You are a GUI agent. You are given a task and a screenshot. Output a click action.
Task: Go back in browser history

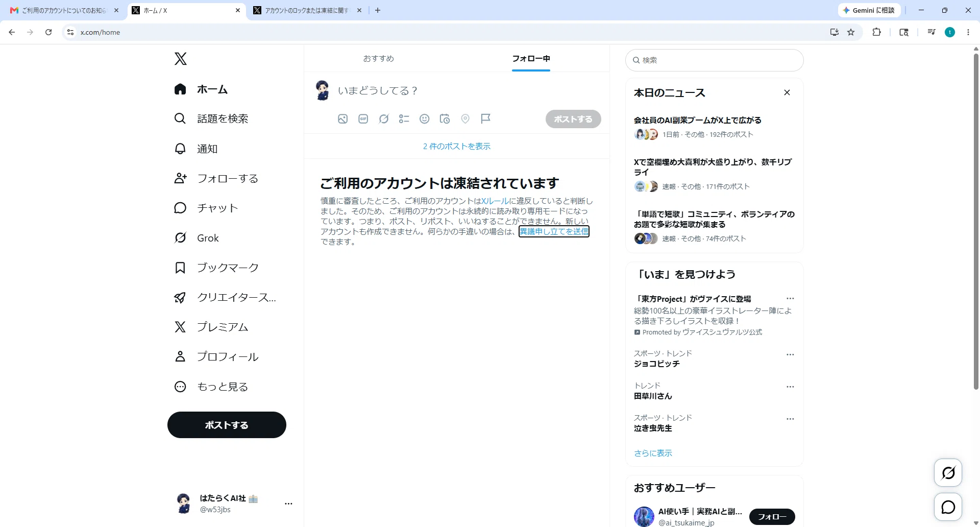[12, 32]
